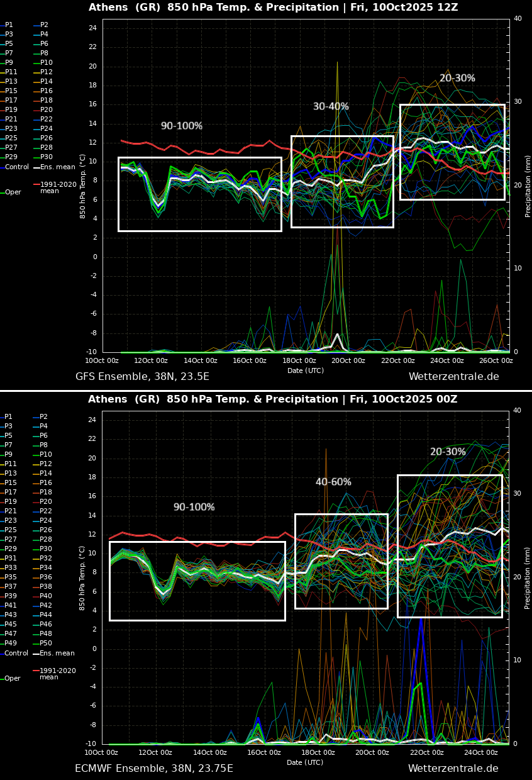Toggle Ens. mean in GFS legend
This screenshot has height=780, width=532.
point(57,167)
